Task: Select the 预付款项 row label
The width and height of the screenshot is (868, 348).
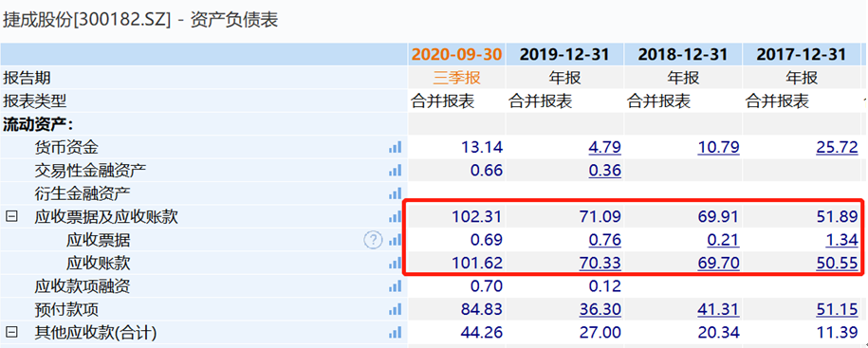Action: (65, 310)
